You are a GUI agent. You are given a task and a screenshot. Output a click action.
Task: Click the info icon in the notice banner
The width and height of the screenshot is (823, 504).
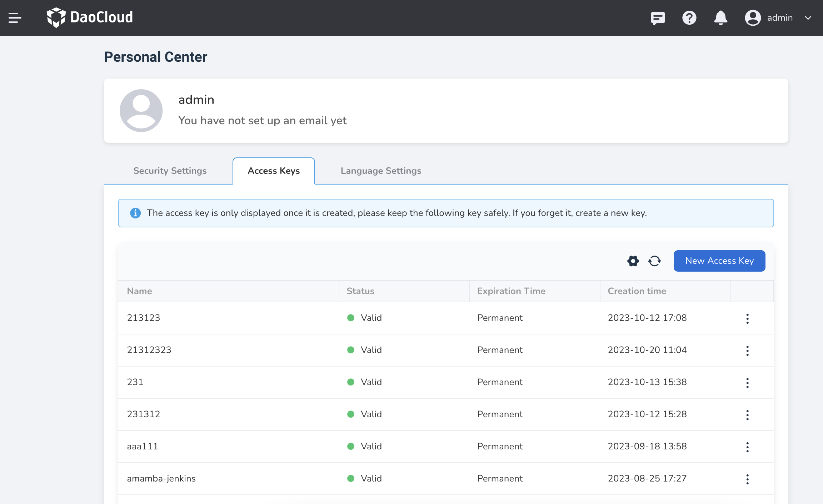[x=135, y=213]
